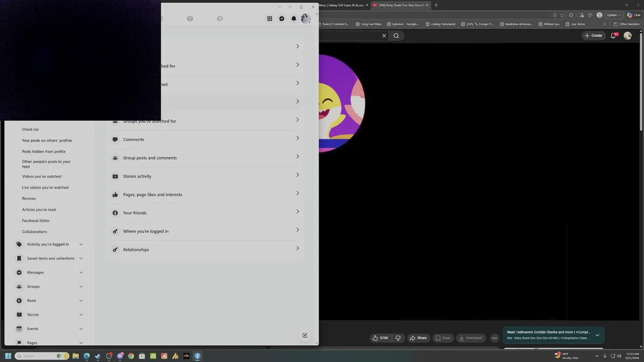Open the browser profile icon
The height and width of the screenshot is (362, 644).
tap(599, 15)
